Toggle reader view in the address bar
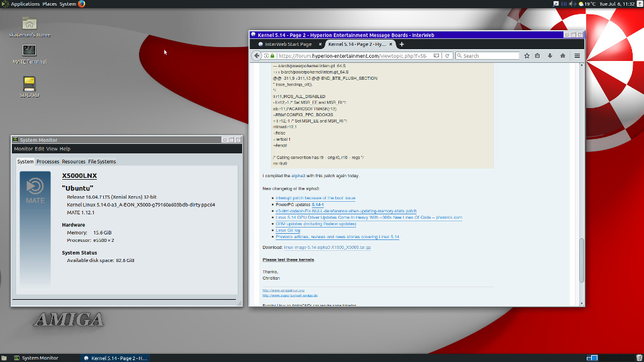 [x=436, y=56]
